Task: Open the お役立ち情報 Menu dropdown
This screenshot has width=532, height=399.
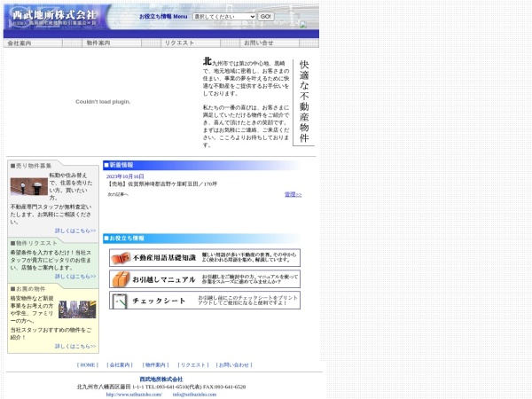Action: click(x=223, y=17)
